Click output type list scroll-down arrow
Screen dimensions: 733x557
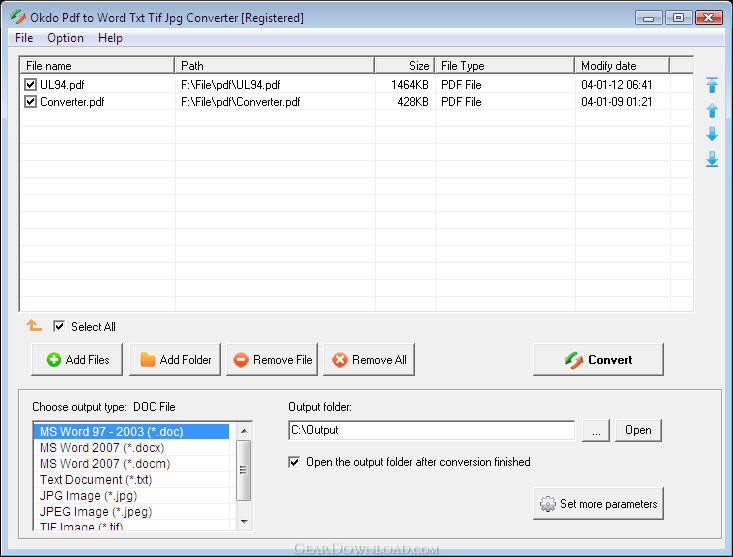(x=244, y=521)
